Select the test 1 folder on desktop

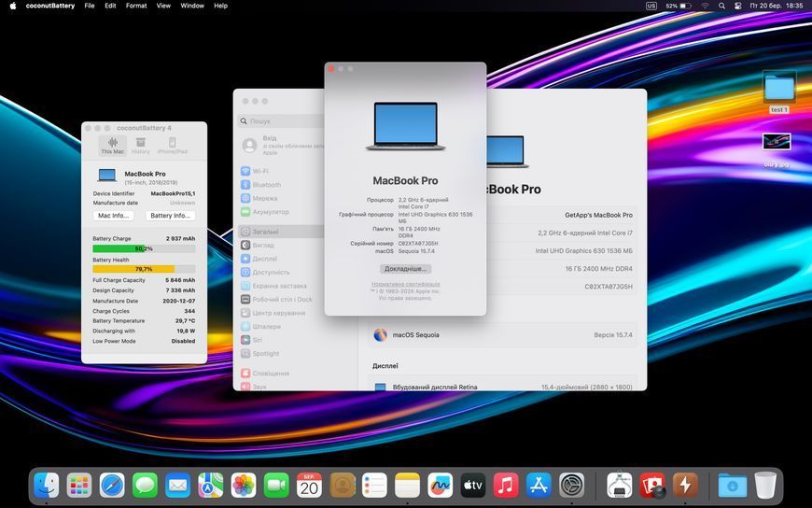778,92
